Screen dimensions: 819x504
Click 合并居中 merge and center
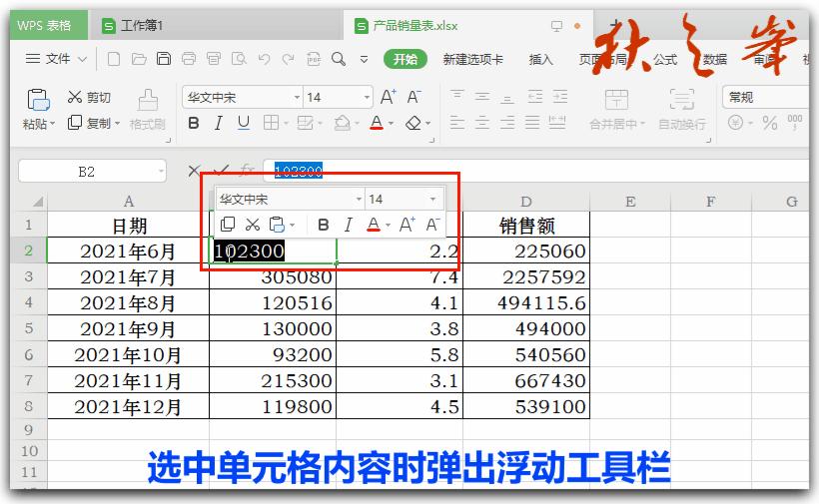click(617, 110)
